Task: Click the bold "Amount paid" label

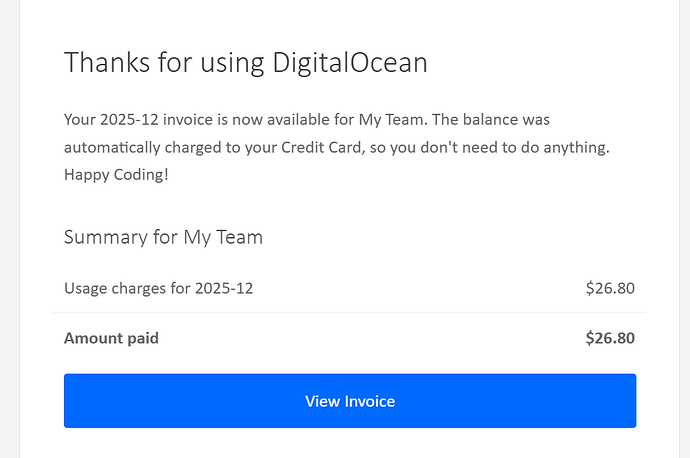Action: pyautogui.click(x=111, y=338)
